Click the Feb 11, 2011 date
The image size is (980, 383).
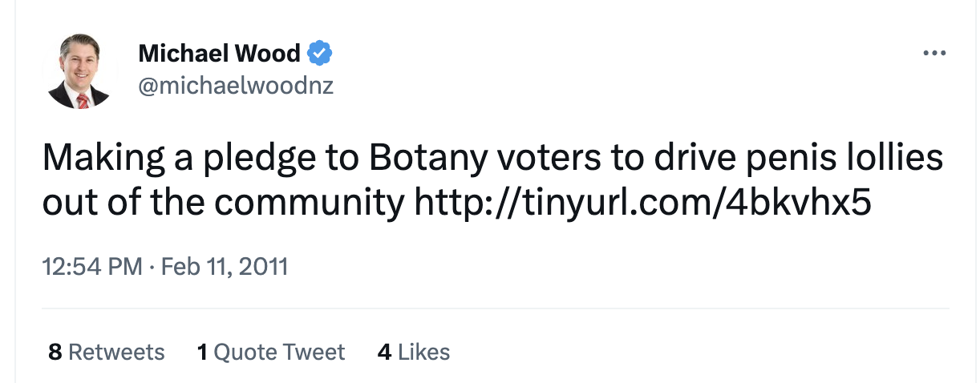[225, 265]
